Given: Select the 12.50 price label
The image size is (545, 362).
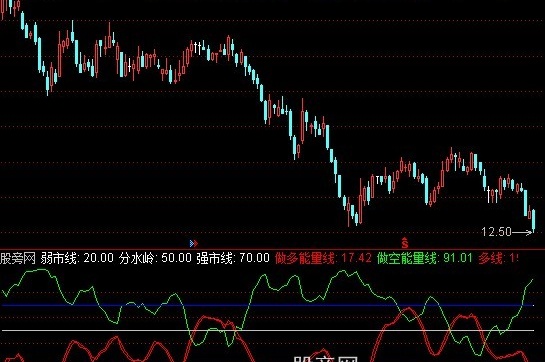Looking at the screenshot, I should pyautogui.click(x=496, y=232).
